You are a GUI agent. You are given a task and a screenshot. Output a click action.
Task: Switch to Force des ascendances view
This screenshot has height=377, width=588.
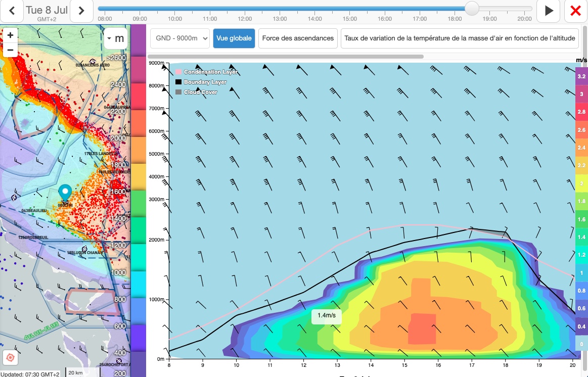tap(298, 38)
